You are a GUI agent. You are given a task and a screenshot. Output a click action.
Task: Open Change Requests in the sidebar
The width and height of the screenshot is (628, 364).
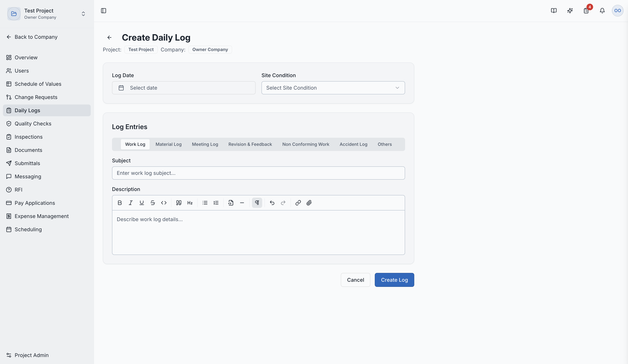pos(47,97)
